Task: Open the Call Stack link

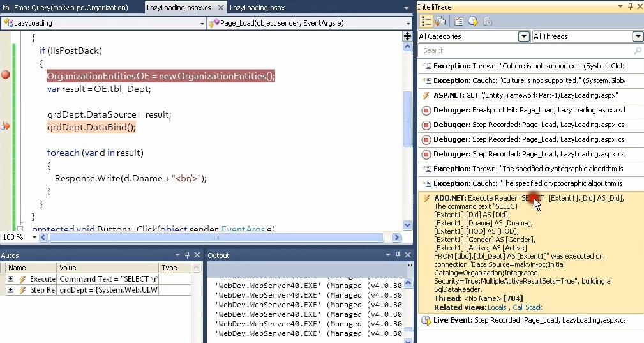Action: pos(527,307)
